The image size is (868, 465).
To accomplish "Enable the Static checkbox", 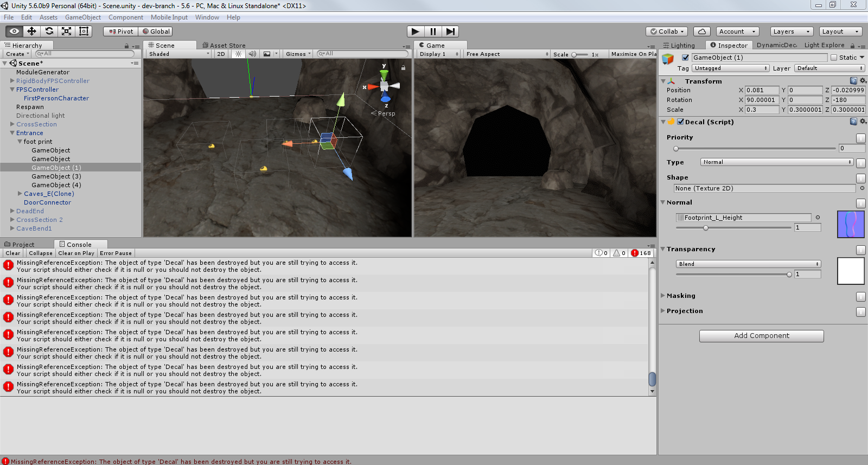I will pyautogui.click(x=834, y=58).
